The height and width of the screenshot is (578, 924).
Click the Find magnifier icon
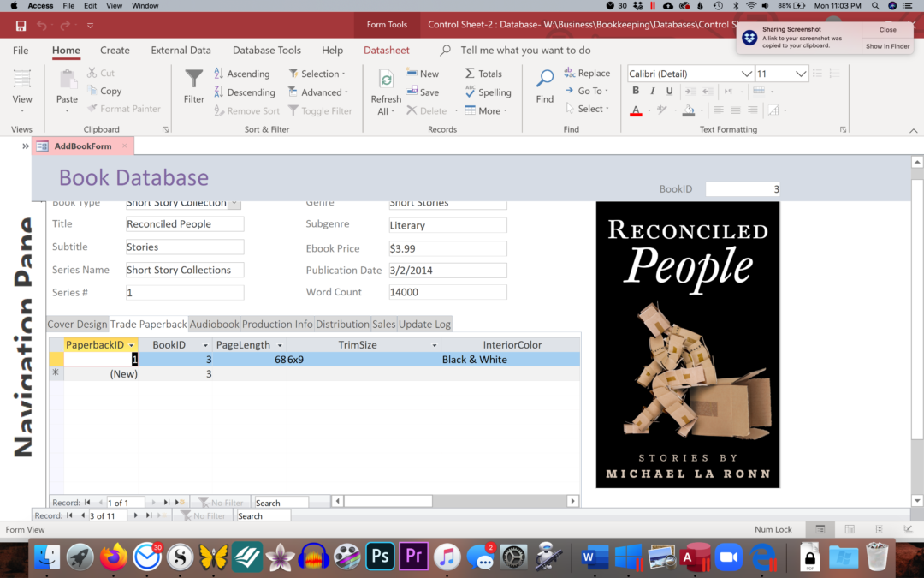point(544,79)
